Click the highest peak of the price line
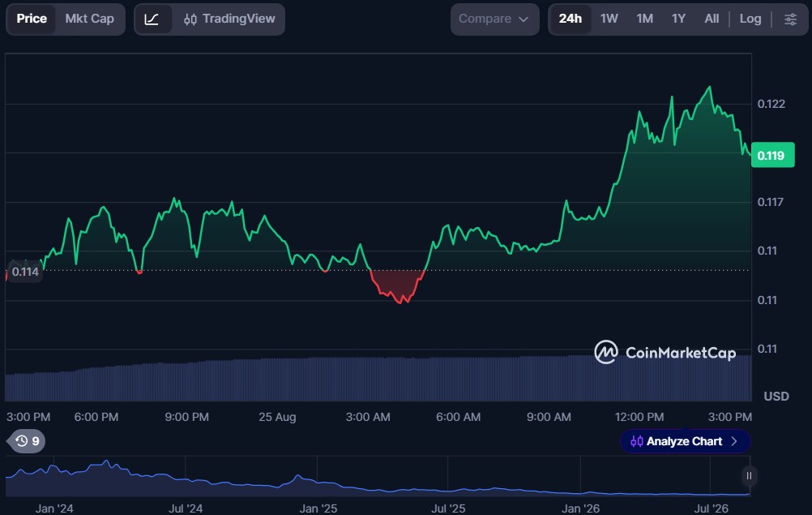 pyautogui.click(x=709, y=88)
